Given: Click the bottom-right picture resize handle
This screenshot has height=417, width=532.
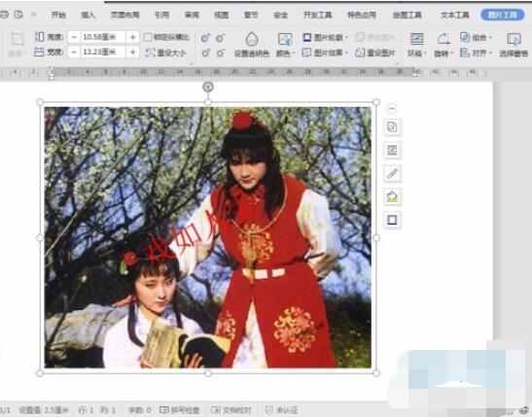Looking at the screenshot, I should 376,373.
